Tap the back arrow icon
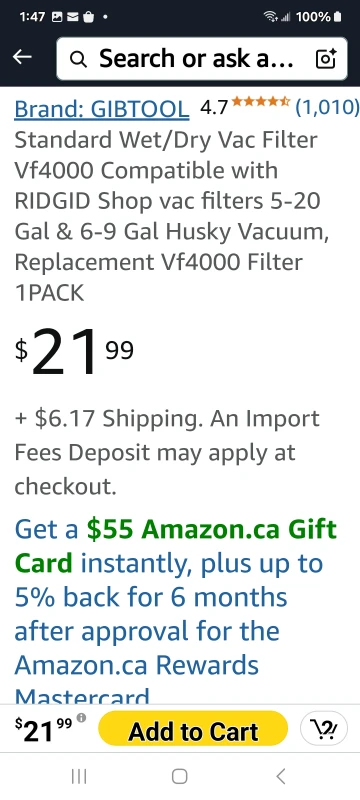 (22, 58)
